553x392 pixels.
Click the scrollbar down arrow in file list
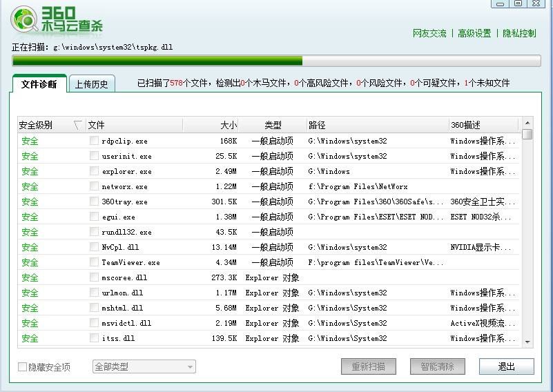(x=527, y=341)
